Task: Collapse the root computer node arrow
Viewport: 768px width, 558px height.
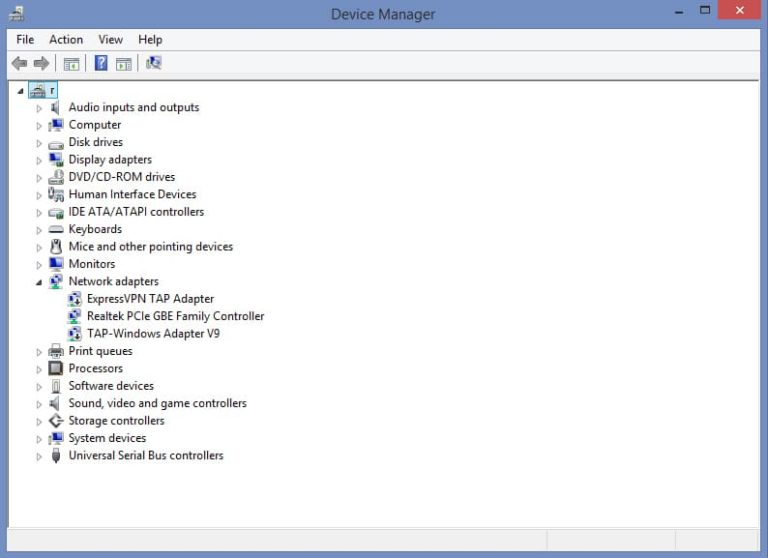Action: (x=21, y=91)
